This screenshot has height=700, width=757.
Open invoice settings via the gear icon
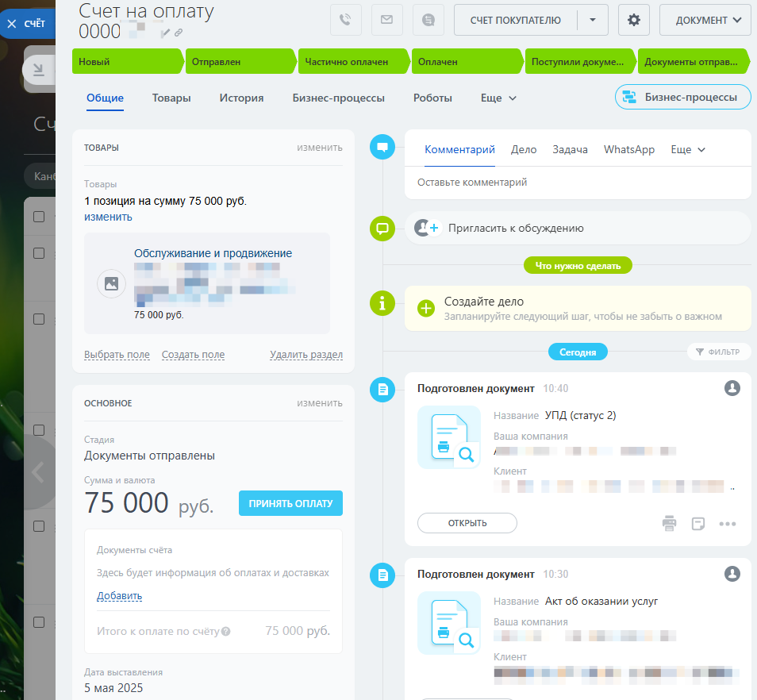tap(633, 19)
